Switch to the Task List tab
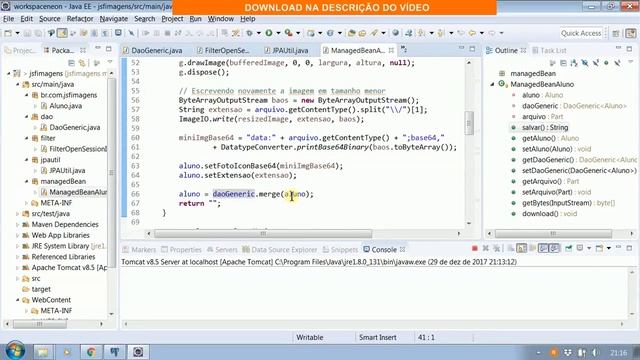The width and height of the screenshot is (640, 360). 549,50
